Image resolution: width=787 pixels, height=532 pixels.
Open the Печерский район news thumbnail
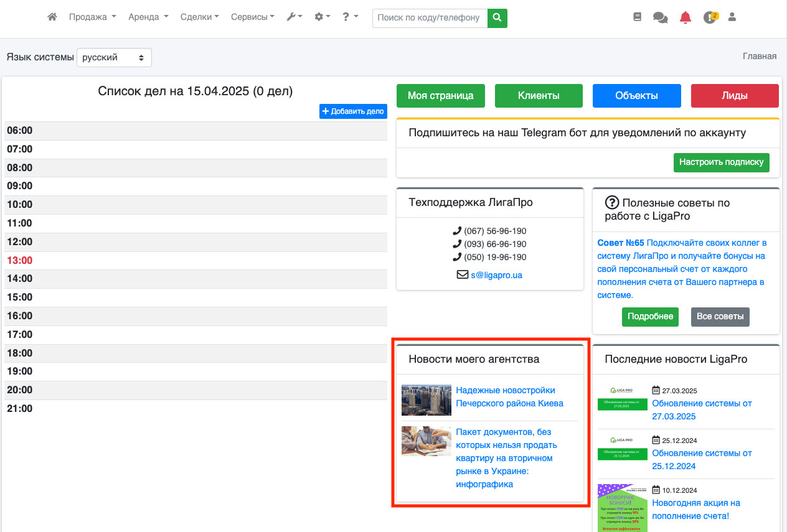click(426, 400)
